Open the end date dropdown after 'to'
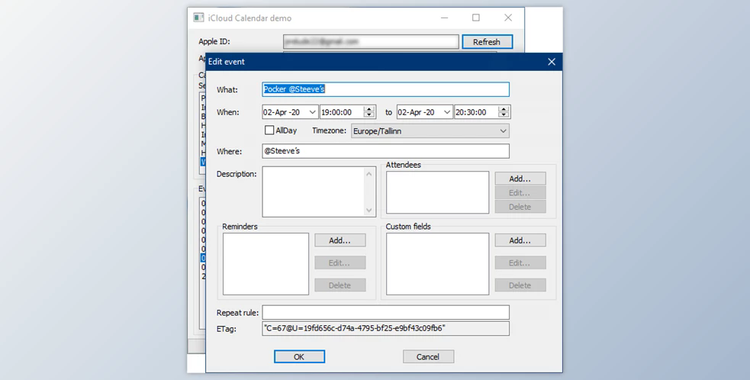The height and width of the screenshot is (380, 750). (447, 112)
